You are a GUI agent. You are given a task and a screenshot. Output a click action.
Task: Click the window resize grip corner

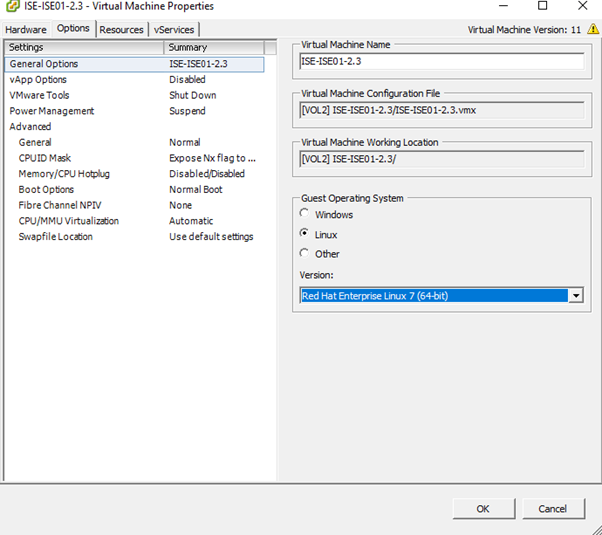[x=596, y=529]
